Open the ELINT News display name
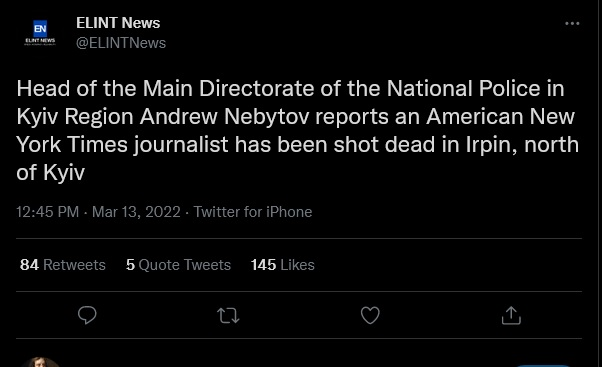The height and width of the screenshot is (367, 602). [x=118, y=23]
